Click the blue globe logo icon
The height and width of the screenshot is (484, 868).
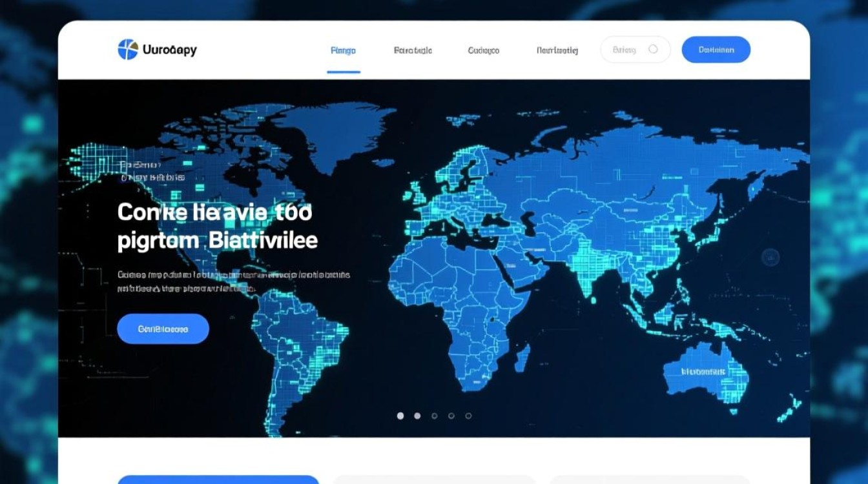(128, 50)
